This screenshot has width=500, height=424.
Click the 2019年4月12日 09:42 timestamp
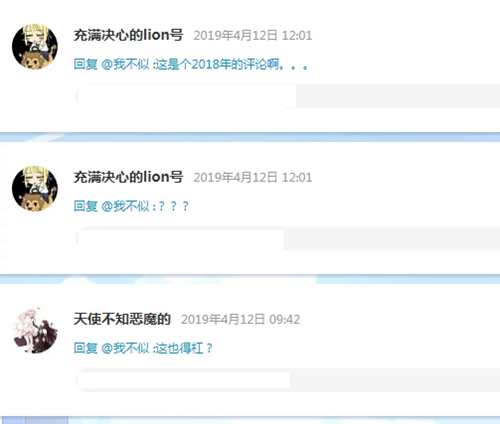coord(240,319)
